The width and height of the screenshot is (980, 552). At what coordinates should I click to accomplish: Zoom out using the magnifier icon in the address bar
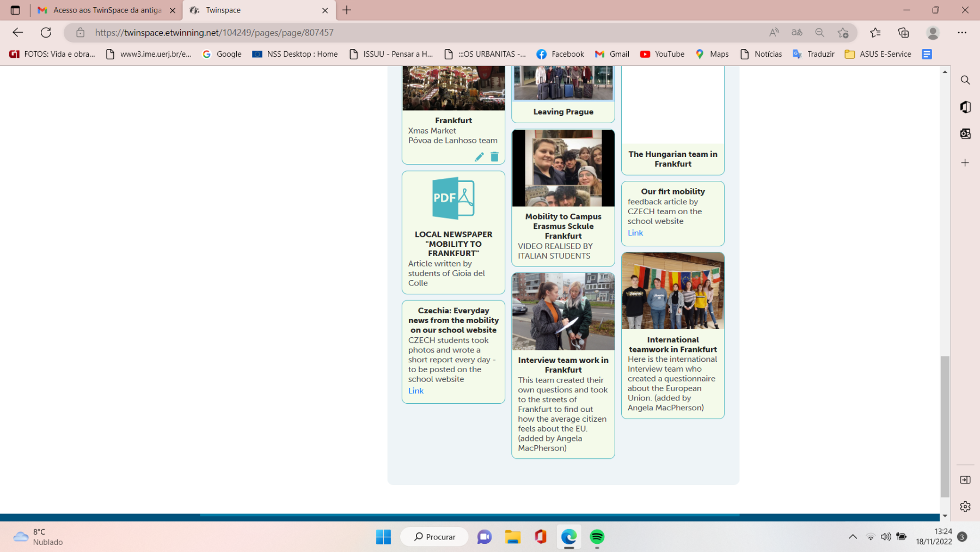click(819, 33)
